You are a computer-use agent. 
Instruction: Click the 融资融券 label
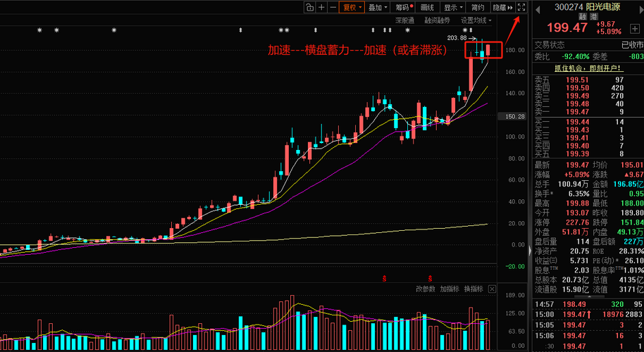pos(437,20)
